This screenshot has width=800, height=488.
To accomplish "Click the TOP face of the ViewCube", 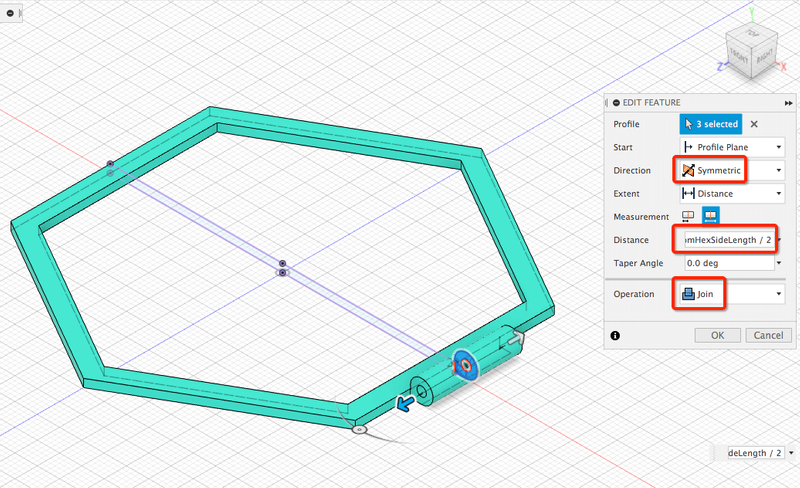I will point(753,32).
